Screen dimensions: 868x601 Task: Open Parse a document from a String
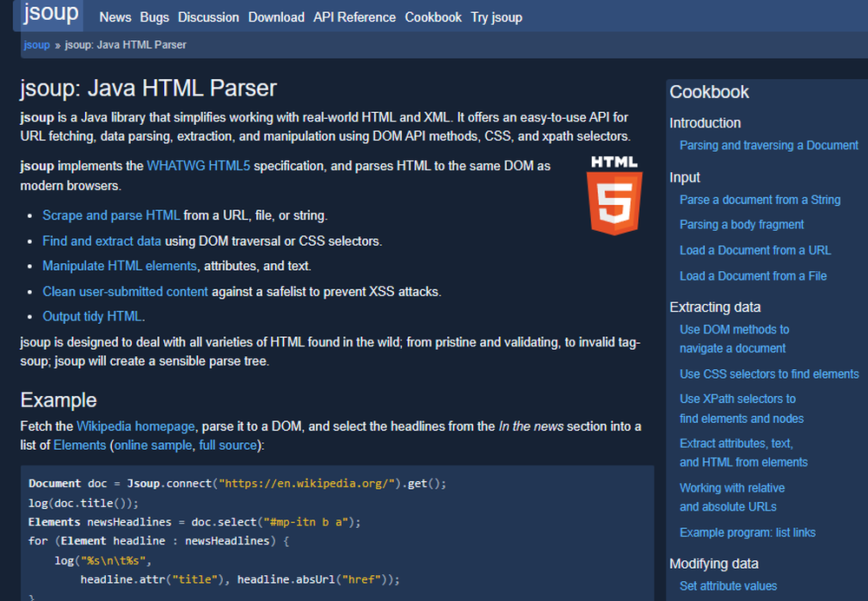760,200
